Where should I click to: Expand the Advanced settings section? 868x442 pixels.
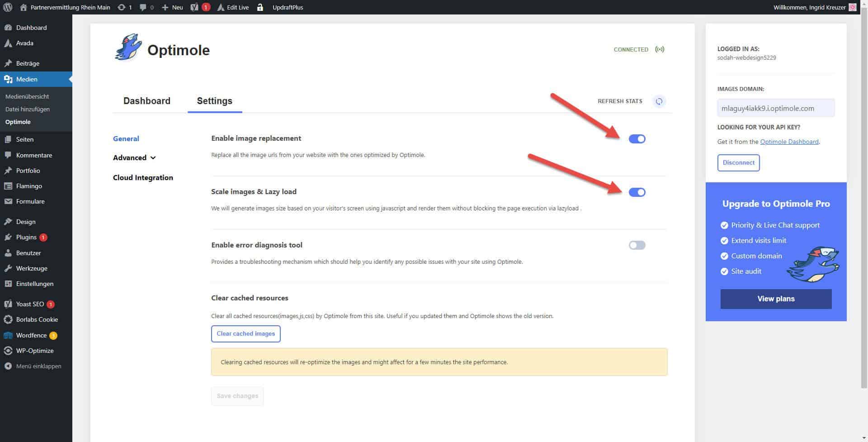point(134,157)
